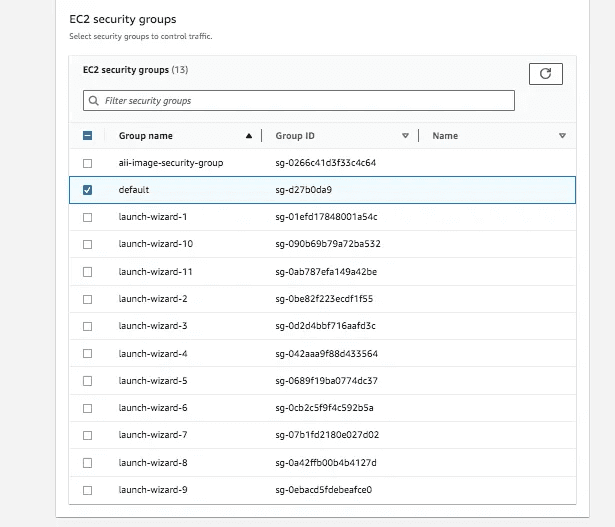Click group ID sg-042aaa9f88d433564

point(326,354)
